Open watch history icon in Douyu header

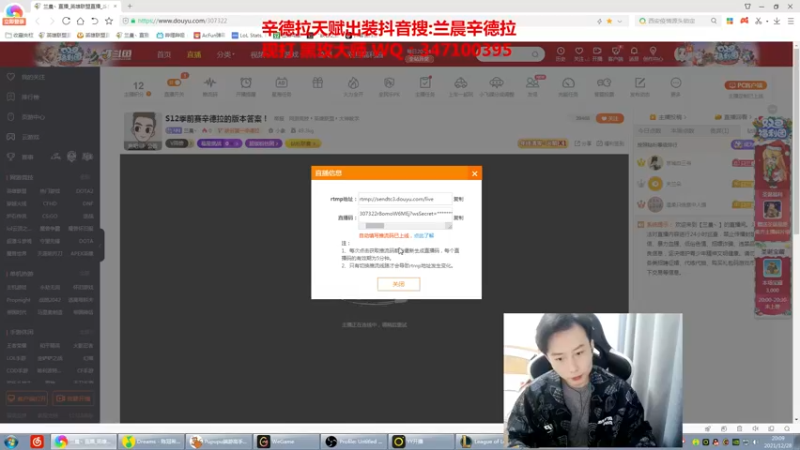560,54
